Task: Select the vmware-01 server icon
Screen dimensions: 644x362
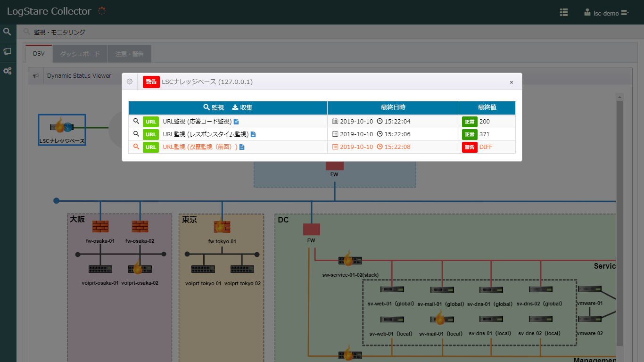Action: click(590, 289)
